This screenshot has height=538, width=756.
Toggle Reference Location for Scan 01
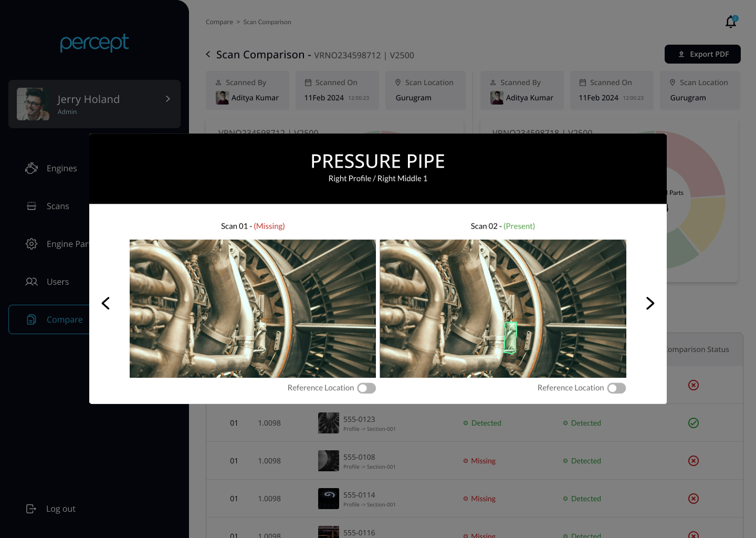click(x=366, y=388)
